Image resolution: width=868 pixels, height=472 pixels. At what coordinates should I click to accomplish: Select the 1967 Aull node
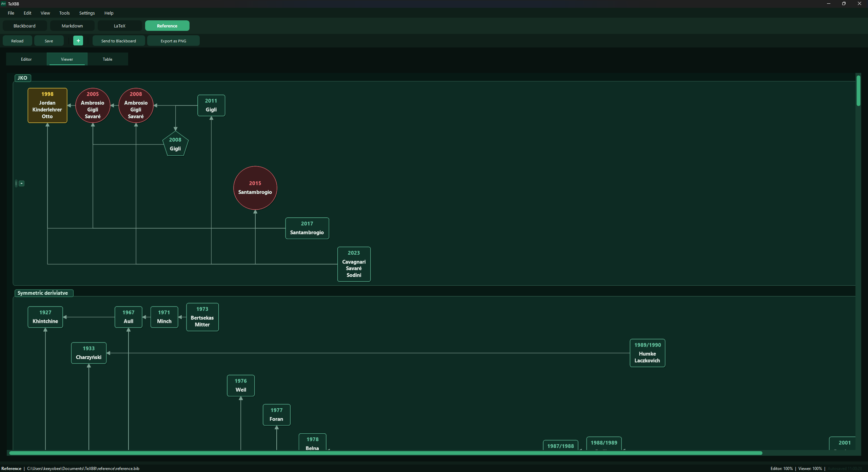129,317
